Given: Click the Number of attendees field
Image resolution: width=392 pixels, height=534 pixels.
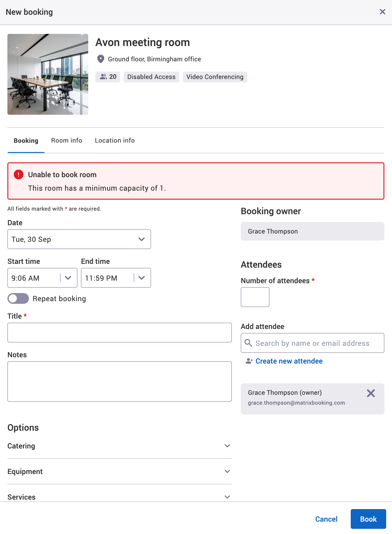Looking at the screenshot, I should (x=255, y=297).
